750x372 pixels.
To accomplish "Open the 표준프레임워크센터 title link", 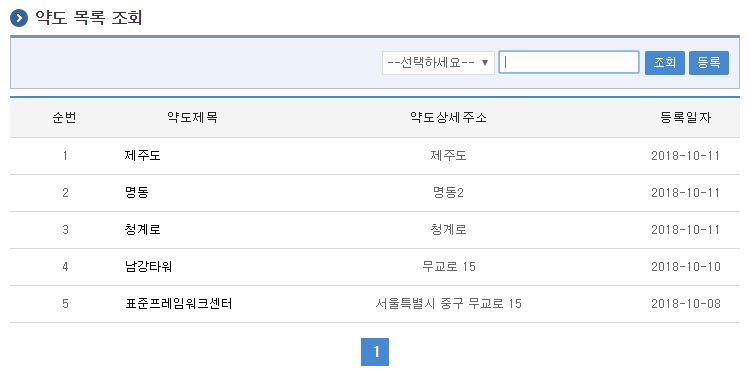I will (x=178, y=304).
